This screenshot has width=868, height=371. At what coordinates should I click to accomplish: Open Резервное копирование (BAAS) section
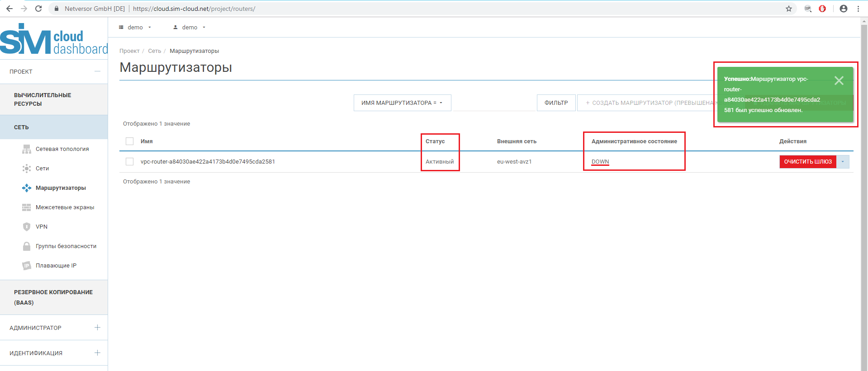click(53, 297)
